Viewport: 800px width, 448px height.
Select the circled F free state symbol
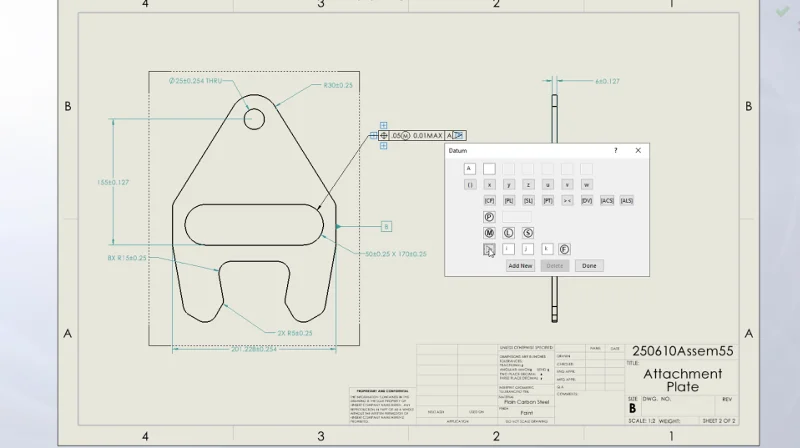click(x=565, y=249)
